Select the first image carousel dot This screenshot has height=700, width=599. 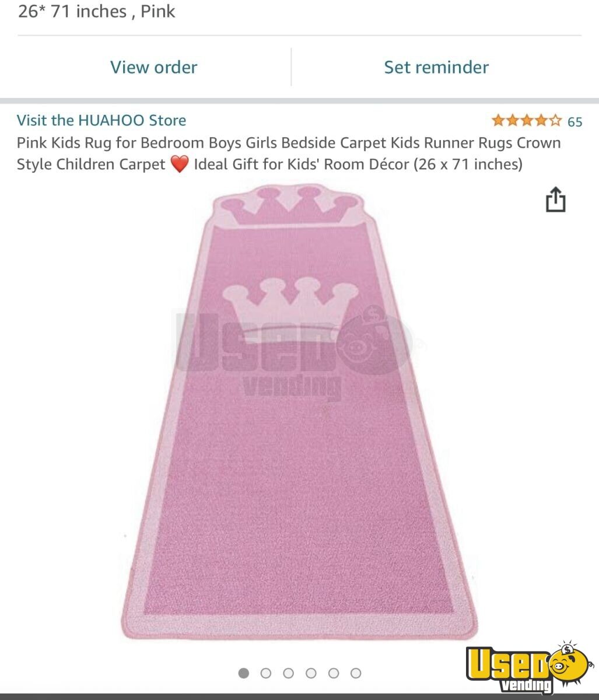point(244,673)
